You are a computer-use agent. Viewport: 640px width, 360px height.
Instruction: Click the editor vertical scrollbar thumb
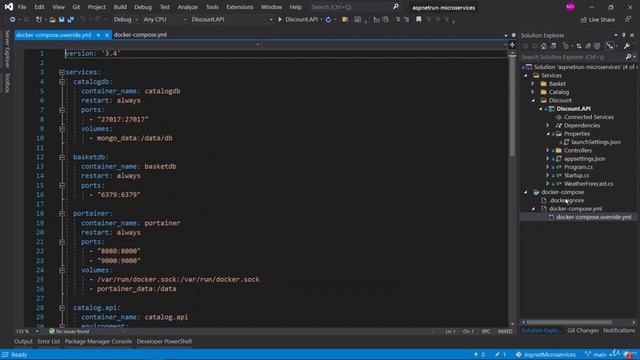pos(512,106)
